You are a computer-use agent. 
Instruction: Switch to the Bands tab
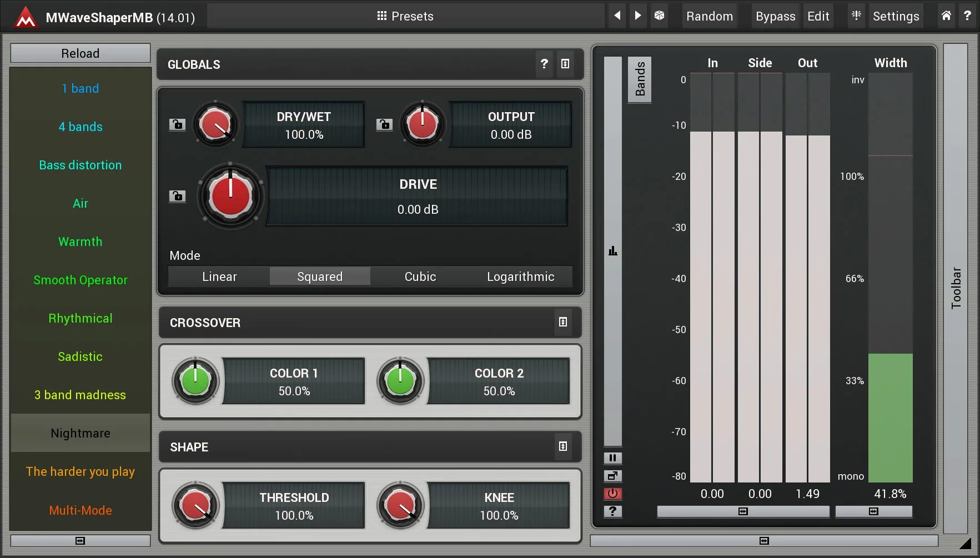[x=640, y=79]
